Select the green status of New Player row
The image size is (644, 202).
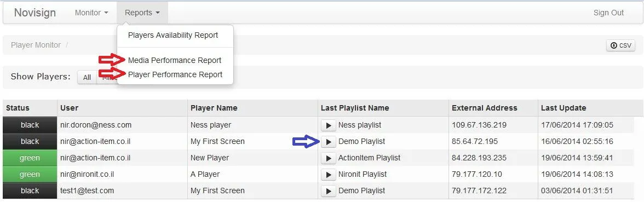(30, 158)
